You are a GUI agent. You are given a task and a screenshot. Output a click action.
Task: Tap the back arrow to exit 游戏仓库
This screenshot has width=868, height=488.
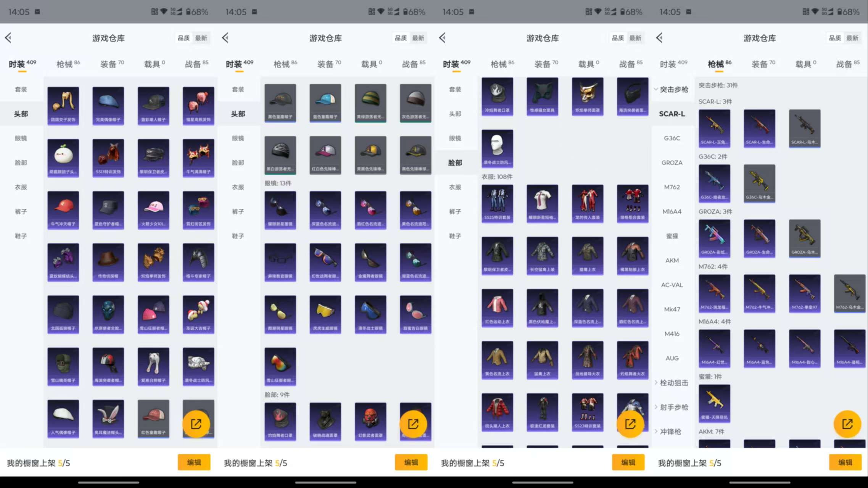click(x=8, y=38)
